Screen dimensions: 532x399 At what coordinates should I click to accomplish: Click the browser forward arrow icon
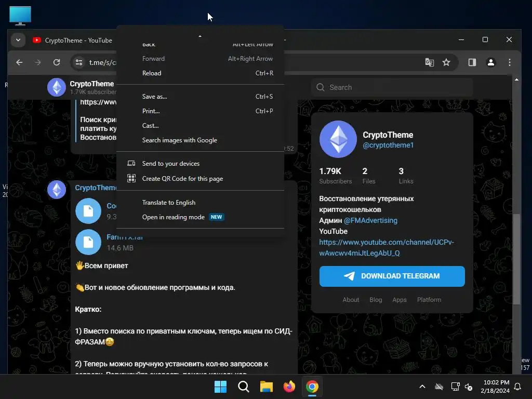pos(37,62)
